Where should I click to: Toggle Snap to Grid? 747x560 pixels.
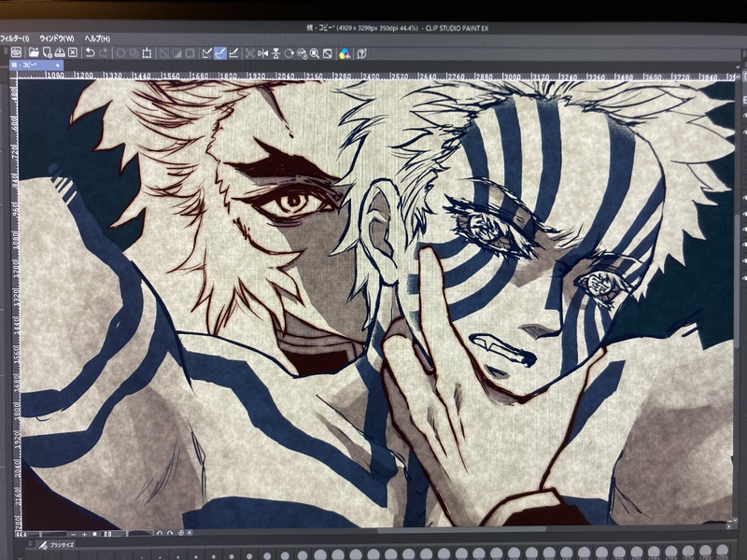233,53
